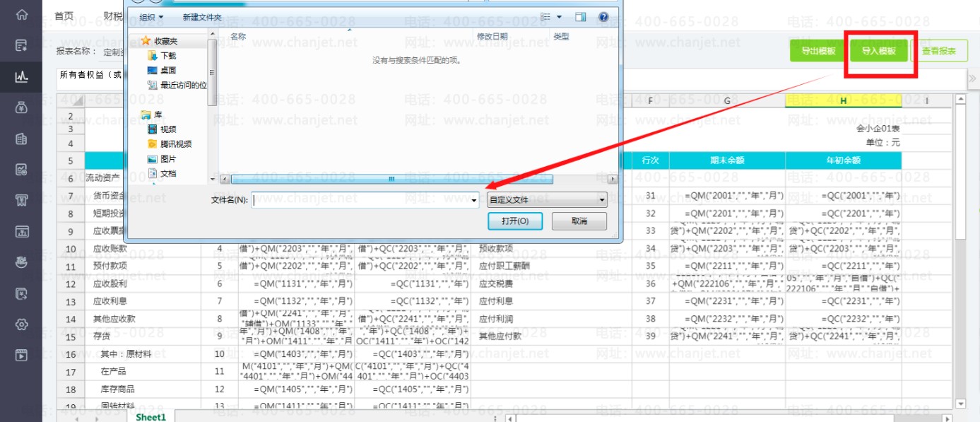Open the 组织 dropdown menu
Viewport: 980px width, 422px height.
[x=151, y=17]
